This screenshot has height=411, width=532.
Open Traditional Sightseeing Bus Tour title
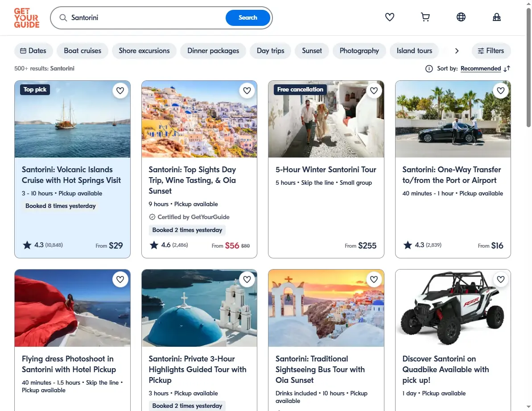(x=320, y=369)
